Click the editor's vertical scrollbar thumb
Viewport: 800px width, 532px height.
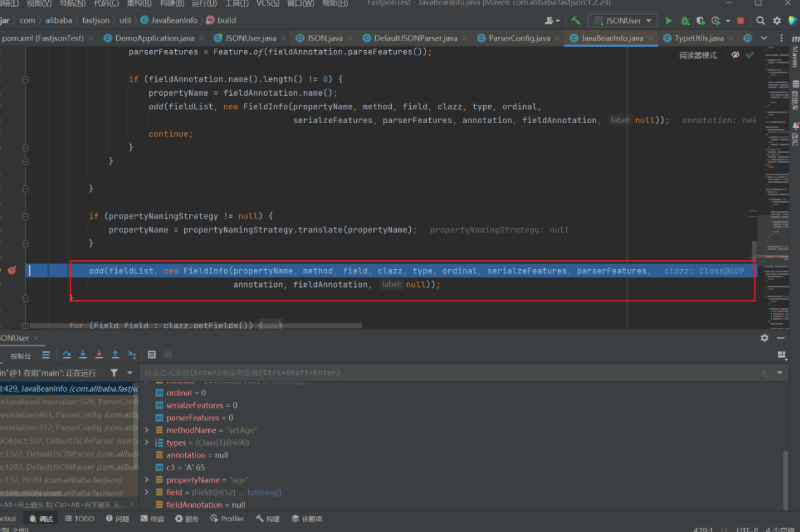click(755, 251)
